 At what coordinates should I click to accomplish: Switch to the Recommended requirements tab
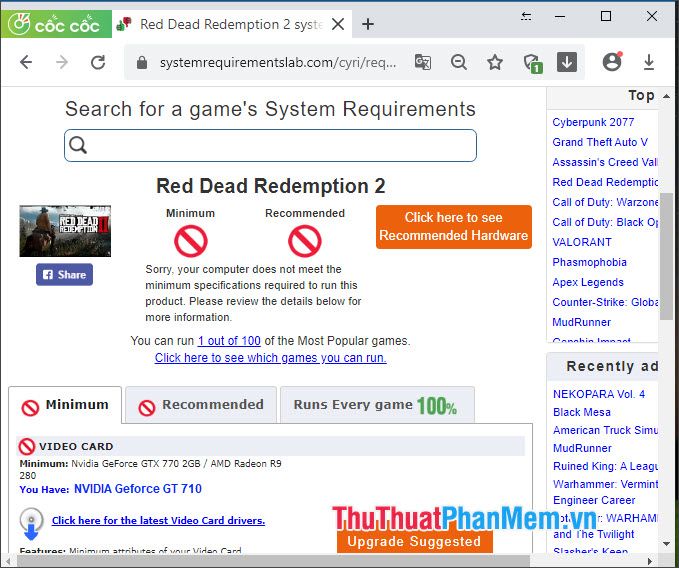[201, 405]
